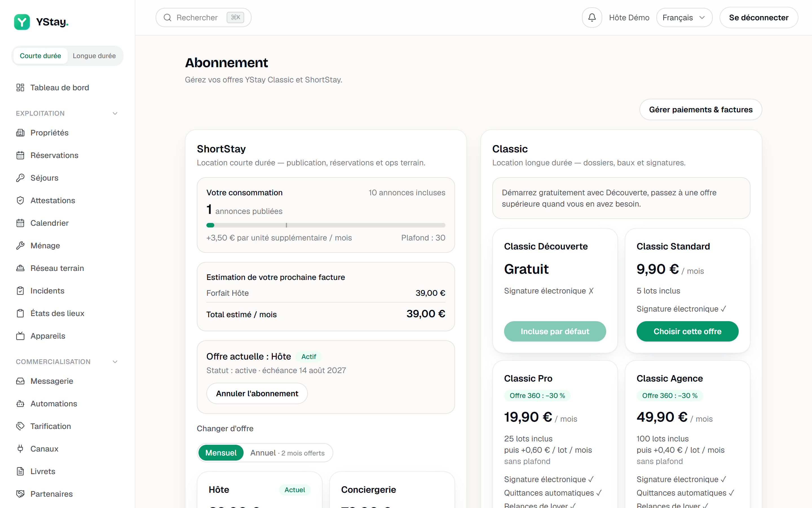Focus the Rechercher search field
812x508 pixels.
(x=203, y=17)
